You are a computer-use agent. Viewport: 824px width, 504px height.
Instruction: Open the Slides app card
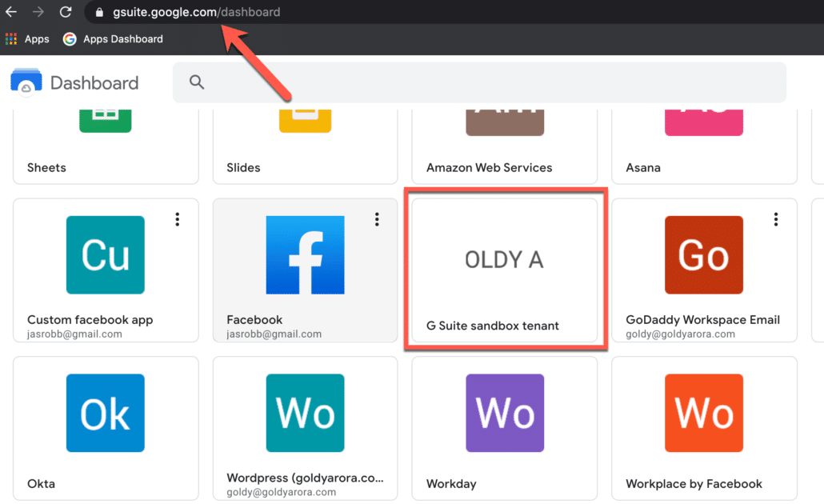coord(306,146)
